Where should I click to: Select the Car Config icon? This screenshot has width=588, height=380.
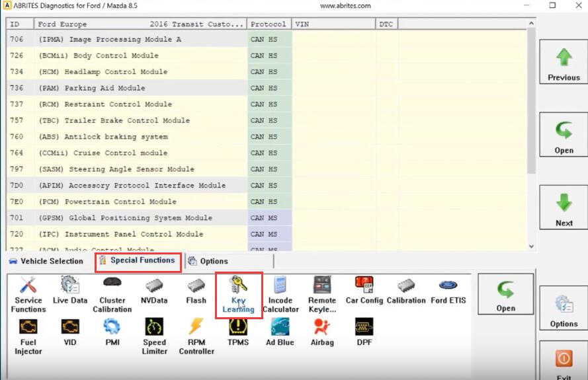point(364,290)
